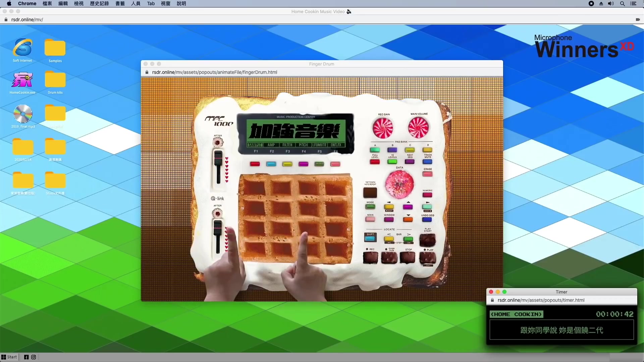Select Pad Bank C button

click(410, 150)
